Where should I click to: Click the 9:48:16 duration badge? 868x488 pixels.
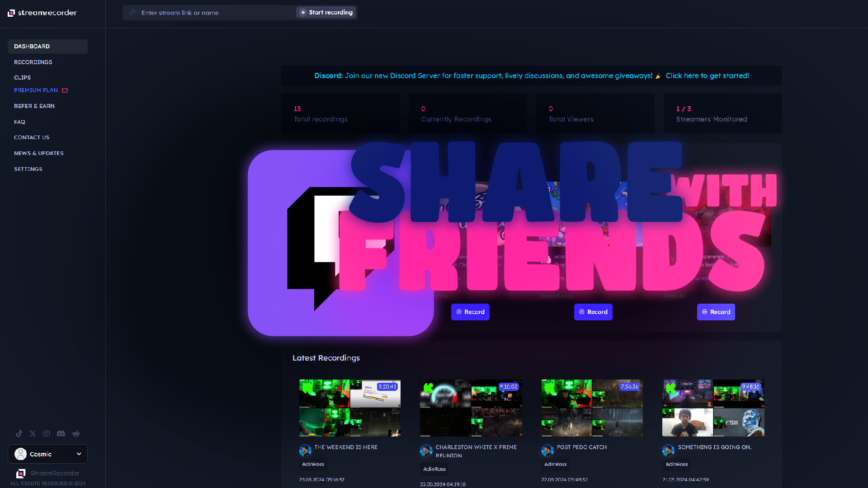[x=751, y=387]
